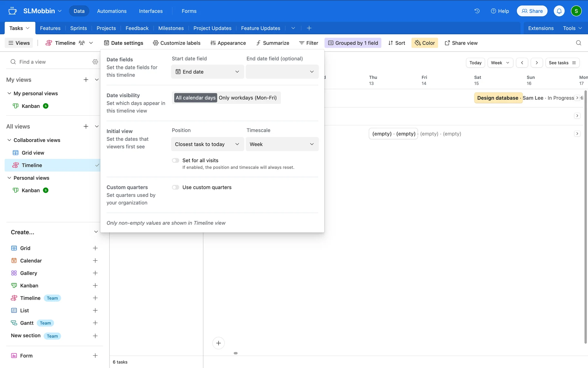Click the yellow Design database task bar
Image resolution: width=588 pixels, height=368 pixels.
[498, 98]
